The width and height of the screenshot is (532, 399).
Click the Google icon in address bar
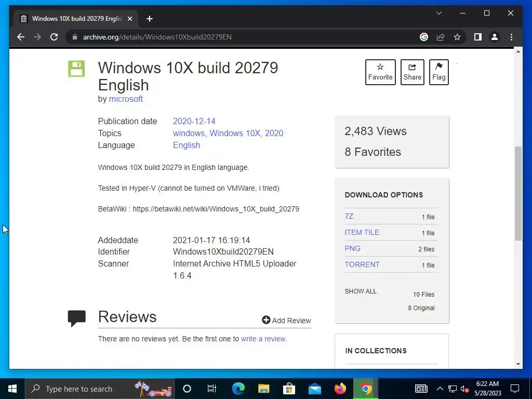424,37
